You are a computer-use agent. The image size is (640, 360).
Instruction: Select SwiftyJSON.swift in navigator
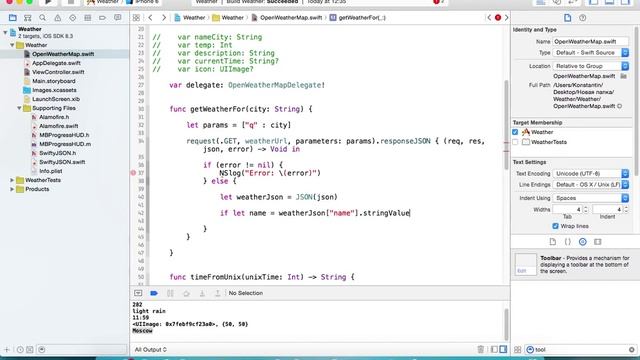pos(62,162)
